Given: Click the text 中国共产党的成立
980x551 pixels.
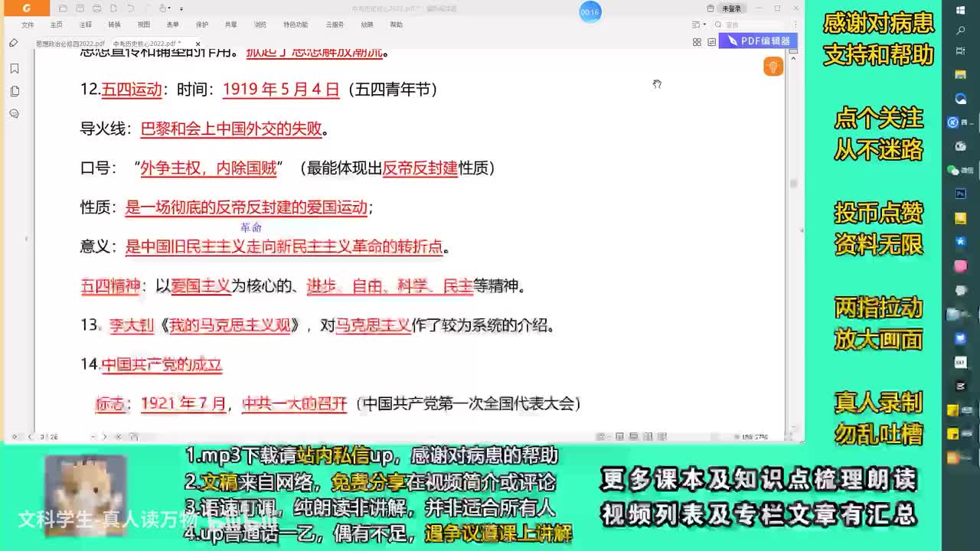Looking at the screenshot, I should 162,364.
